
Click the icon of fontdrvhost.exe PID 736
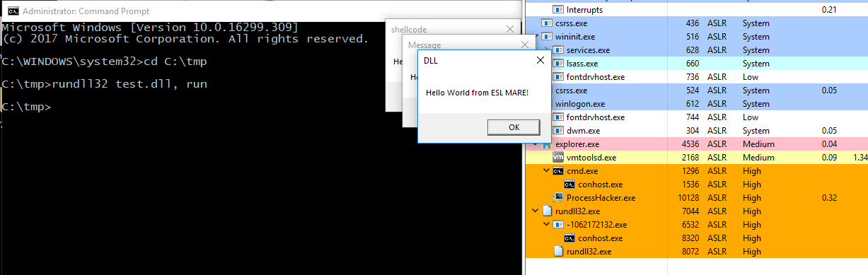click(558, 77)
